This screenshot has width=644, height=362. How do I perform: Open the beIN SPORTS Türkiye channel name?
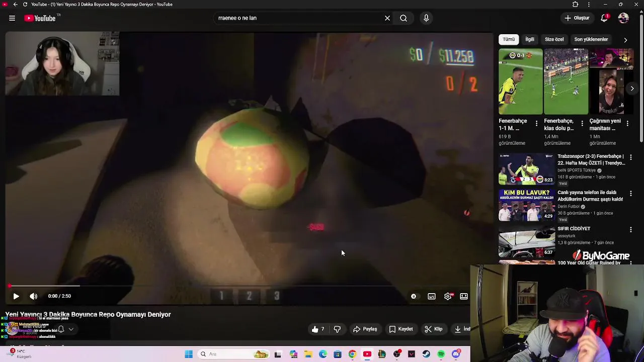(577, 170)
